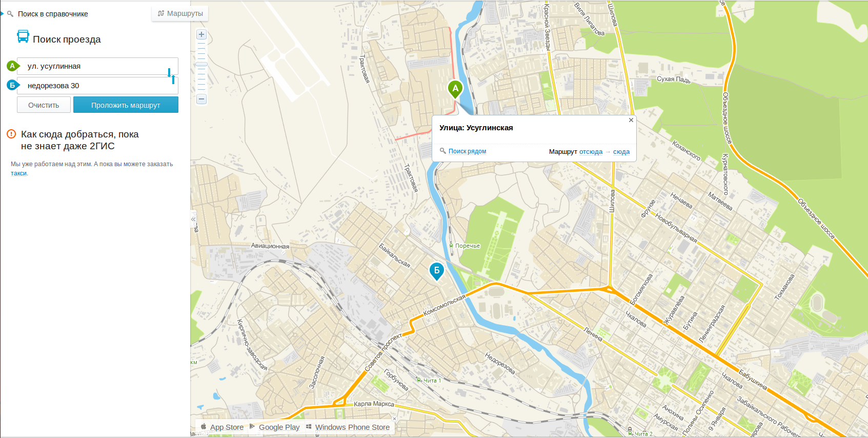Image resolution: width=868 pixels, height=438 pixels.
Task: Click the zoom level slider handle
Action: click(x=201, y=65)
